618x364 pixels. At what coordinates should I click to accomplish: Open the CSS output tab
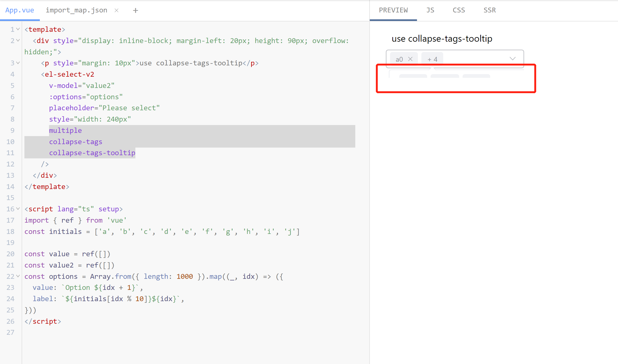(x=459, y=10)
